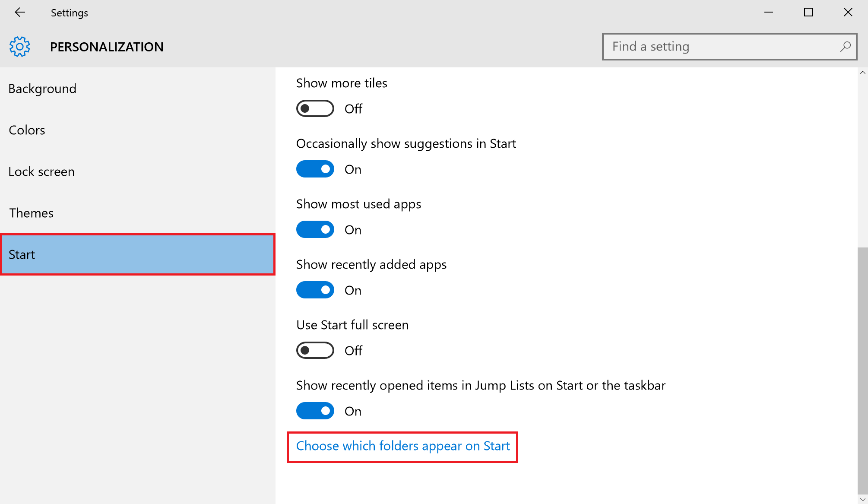
Task: Enable Use Start full screen
Action: (x=315, y=350)
